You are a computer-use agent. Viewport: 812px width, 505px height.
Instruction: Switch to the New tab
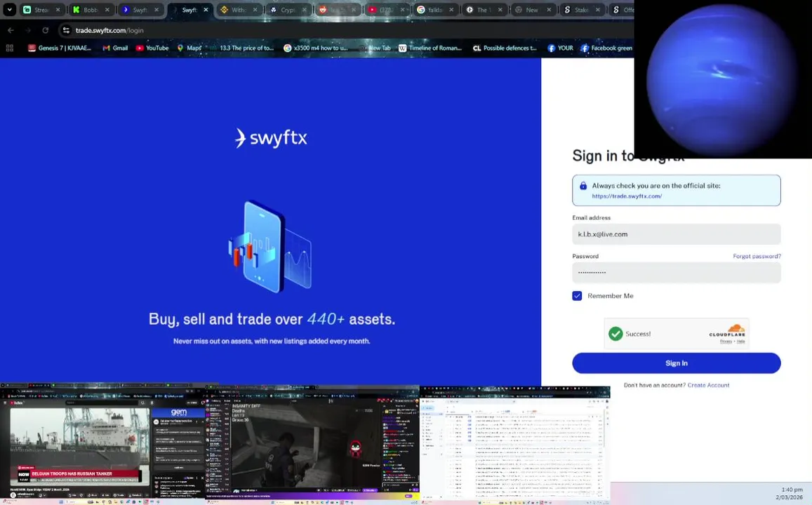pos(532,10)
